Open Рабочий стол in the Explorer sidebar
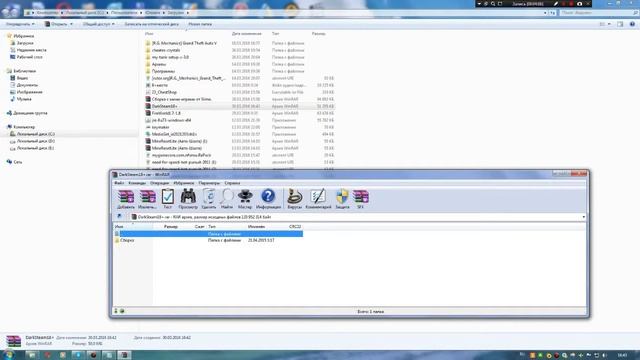 coord(29,57)
